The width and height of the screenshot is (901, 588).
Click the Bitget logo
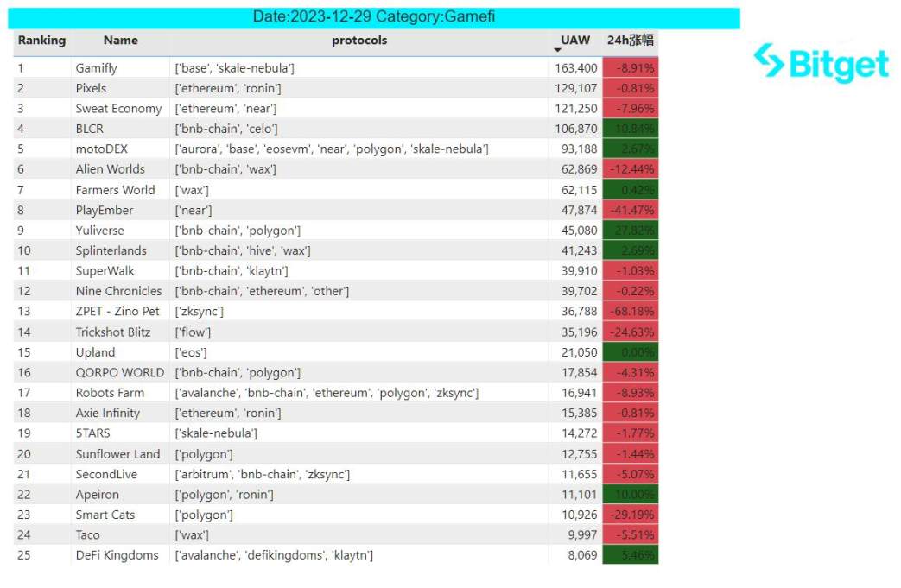pos(821,64)
